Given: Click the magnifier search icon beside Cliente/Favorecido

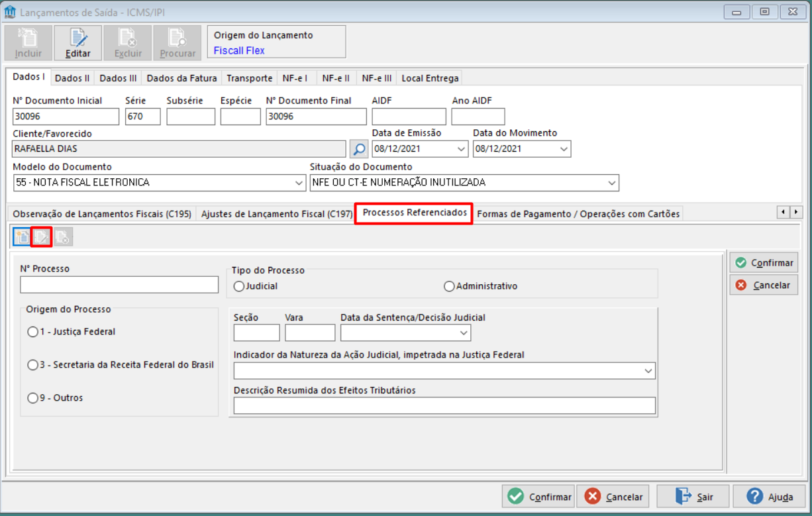Looking at the screenshot, I should 358,148.
